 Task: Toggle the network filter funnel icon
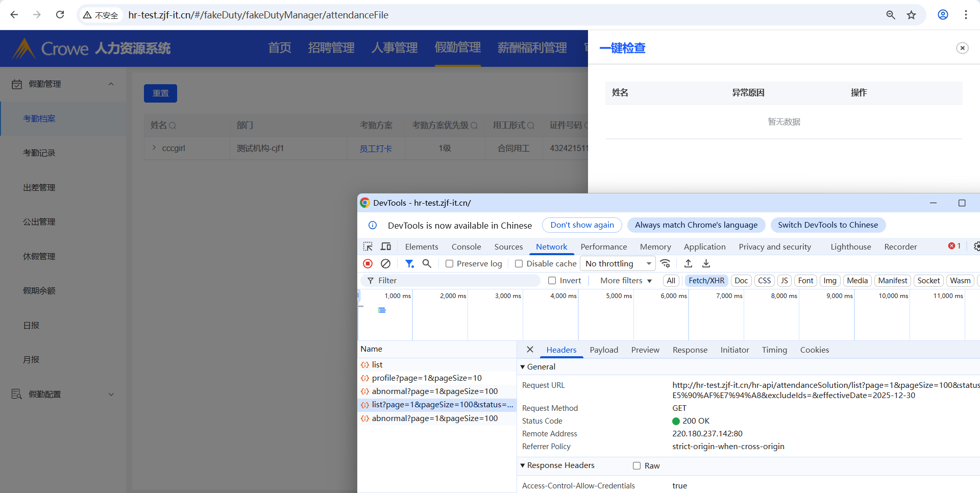409,263
